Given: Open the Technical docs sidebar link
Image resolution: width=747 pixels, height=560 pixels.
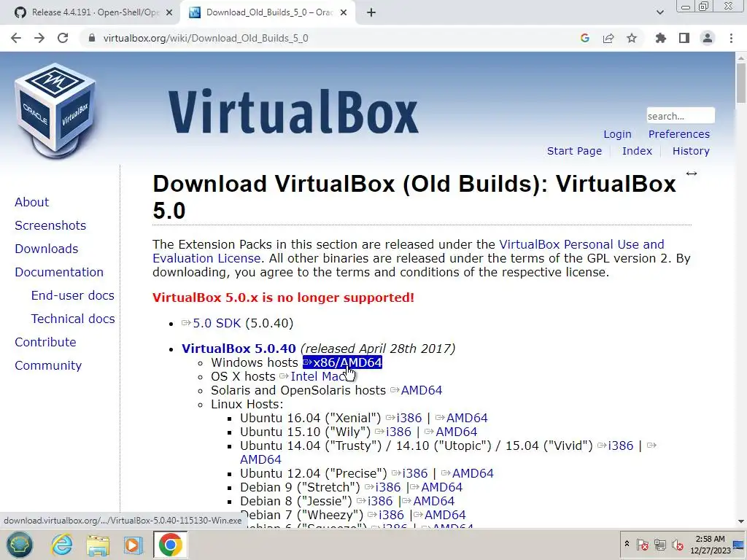Looking at the screenshot, I should [x=73, y=319].
